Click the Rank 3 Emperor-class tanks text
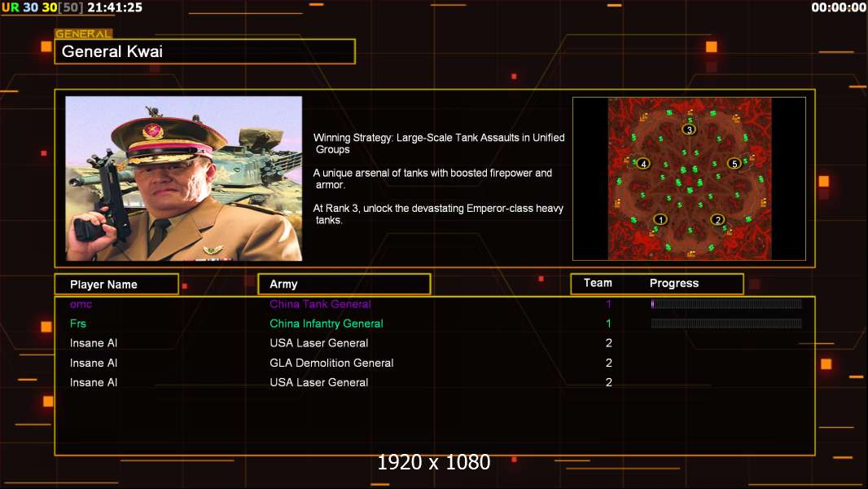This screenshot has height=489, width=868. tap(438, 214)
